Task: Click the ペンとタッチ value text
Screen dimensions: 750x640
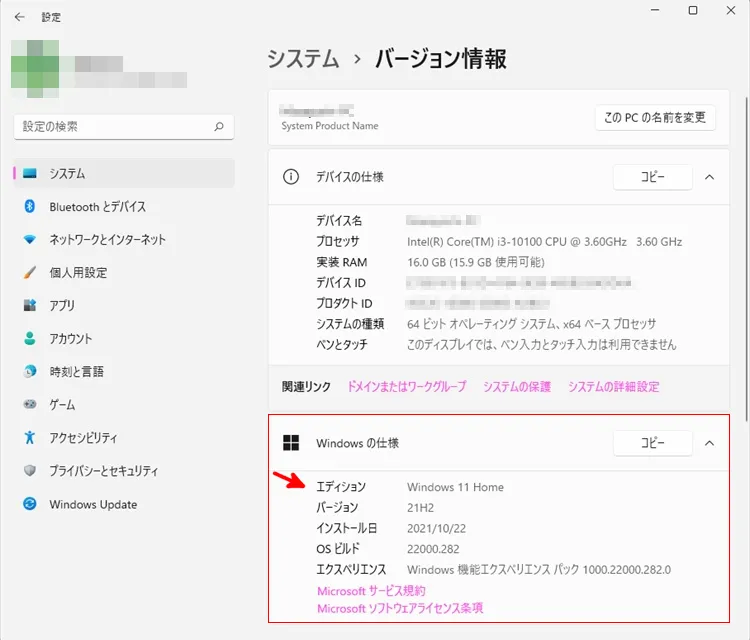Action: click(x=541, y=344)
